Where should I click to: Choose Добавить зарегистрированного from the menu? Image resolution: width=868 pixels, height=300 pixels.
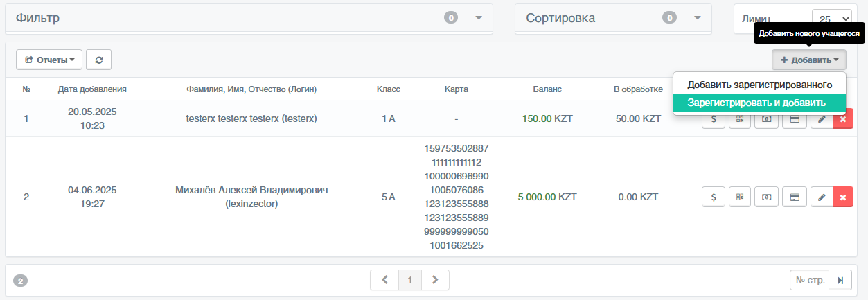tap(759, 85)
